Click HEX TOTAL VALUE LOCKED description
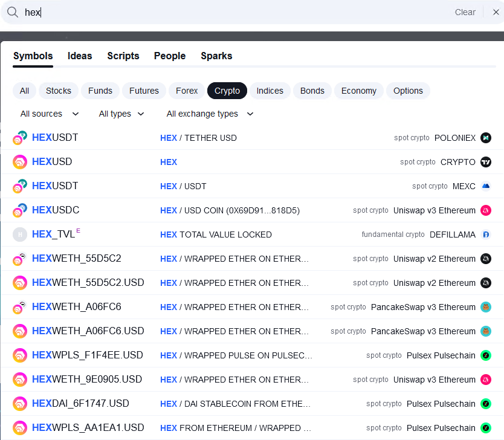This screenshot has height=440, width=504. click(x=216, y=235)
